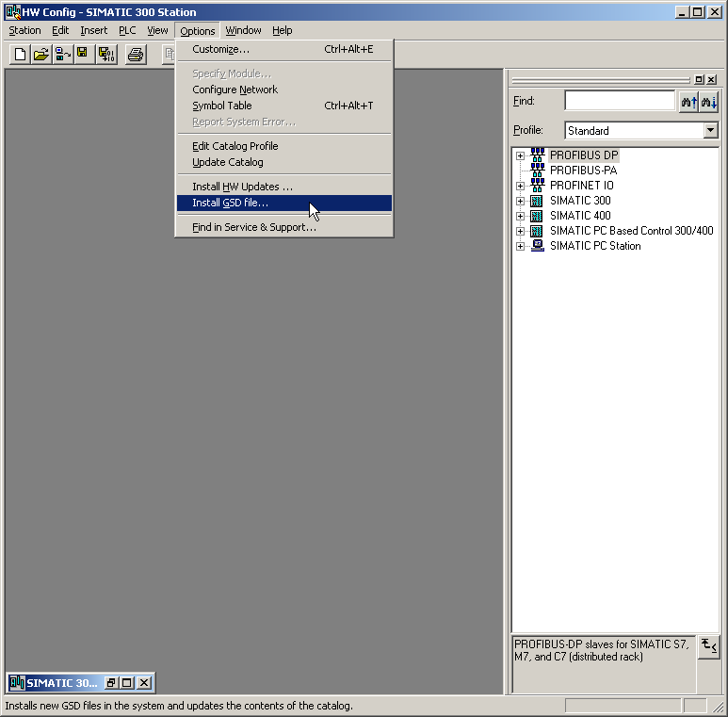Viewport: 728px width, 717px height.
Task: Choose Customize... from Options menu
Action: pos(284,49)
